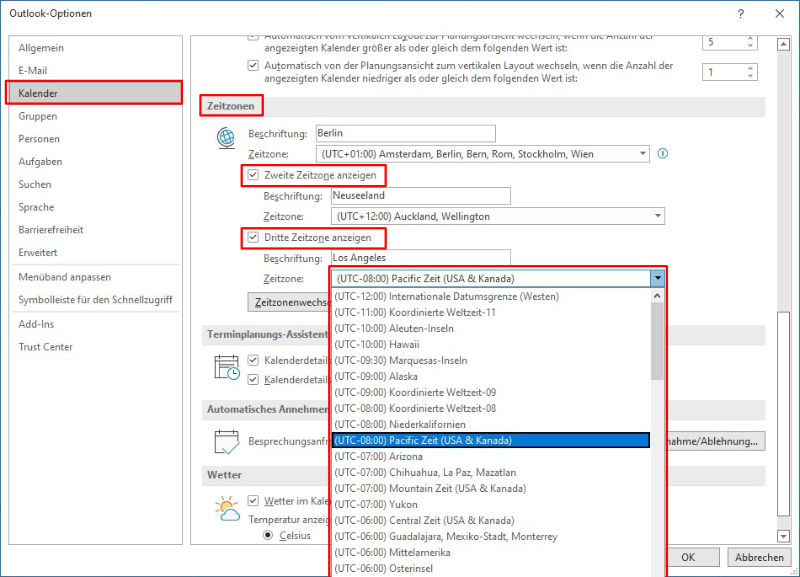800x577 pixels.
Task: Choose '(UTC-09:30) Marquesas-Inseln'
Action: [491, 360]
